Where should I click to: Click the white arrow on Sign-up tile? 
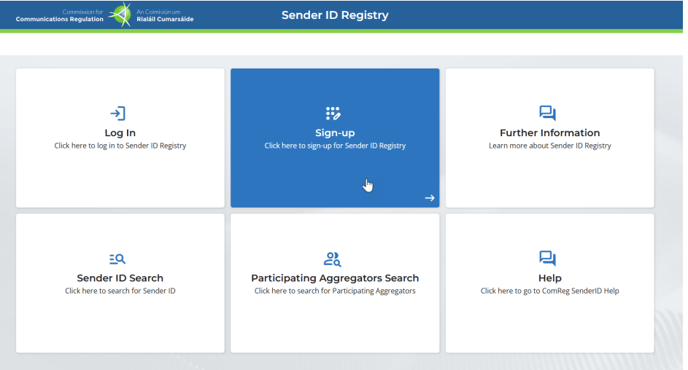430,198
